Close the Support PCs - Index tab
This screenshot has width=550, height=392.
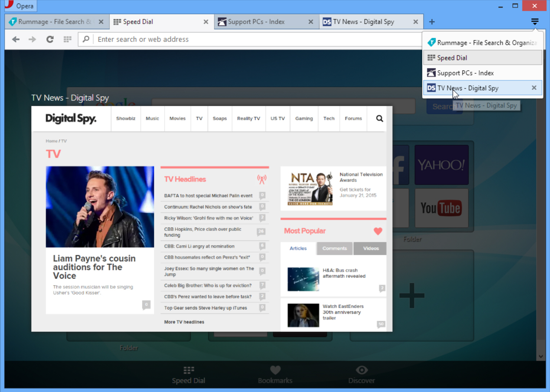coord(311,22)
